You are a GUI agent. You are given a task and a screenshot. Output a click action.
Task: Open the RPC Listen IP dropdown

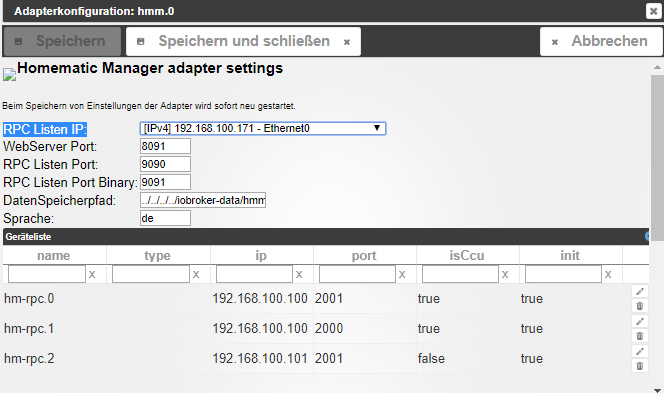pyautogui.click(x=263, y=128)
